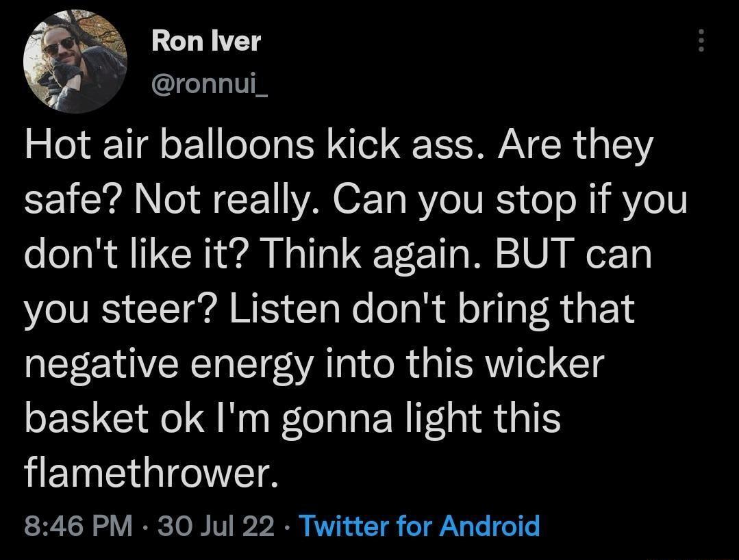Click the sunglasses avatar image
Screen dimensions: 739x560
(x=75, y=60)
